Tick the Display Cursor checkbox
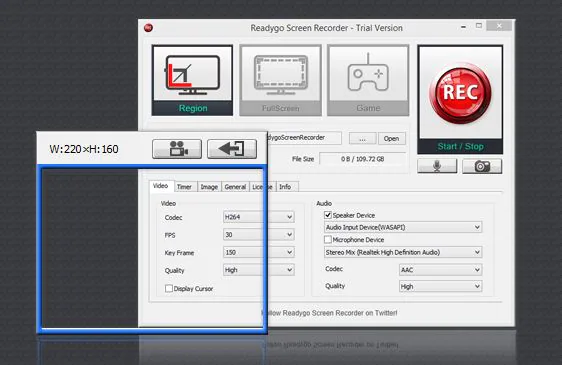 pos(169,288)
